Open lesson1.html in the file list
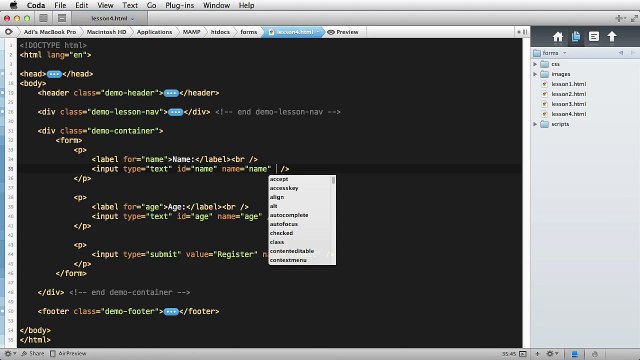The width and height of the screenshot is (640, 360). 569,84
